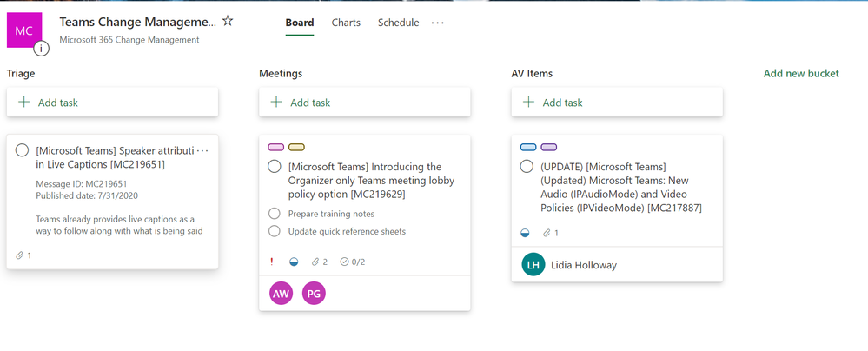
Task: Mark the IPAudioMode update task complete
Action: tap(527, 166)
